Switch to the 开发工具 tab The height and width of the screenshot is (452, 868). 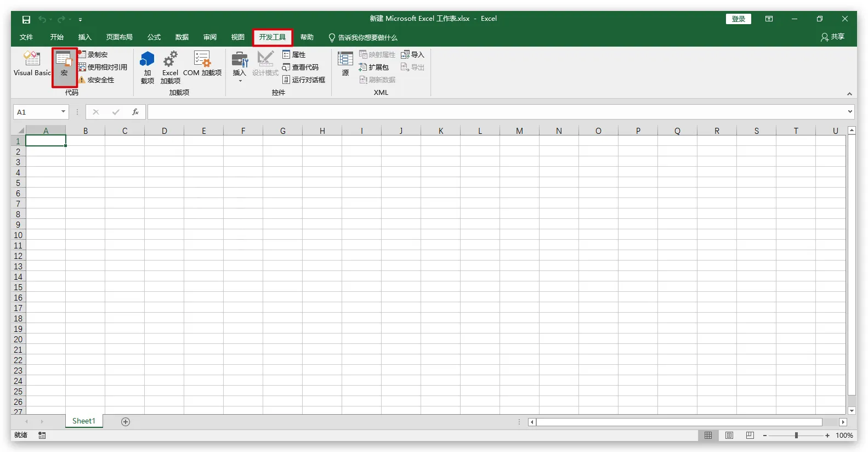[x=273, y=37]
